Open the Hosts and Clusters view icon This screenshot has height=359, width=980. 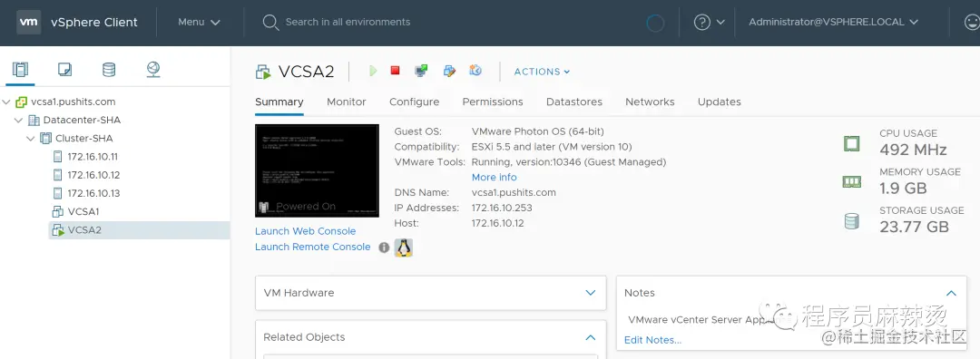(20, 69)
